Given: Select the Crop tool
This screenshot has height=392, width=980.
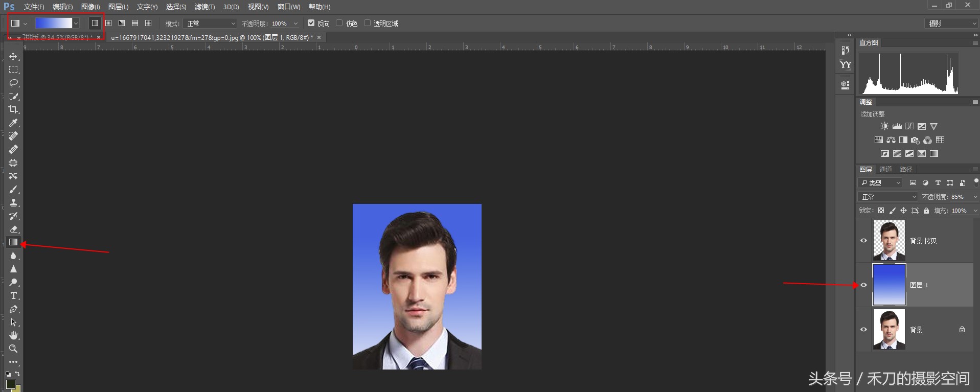Looking at the screenshot, I should click(13, 109).
